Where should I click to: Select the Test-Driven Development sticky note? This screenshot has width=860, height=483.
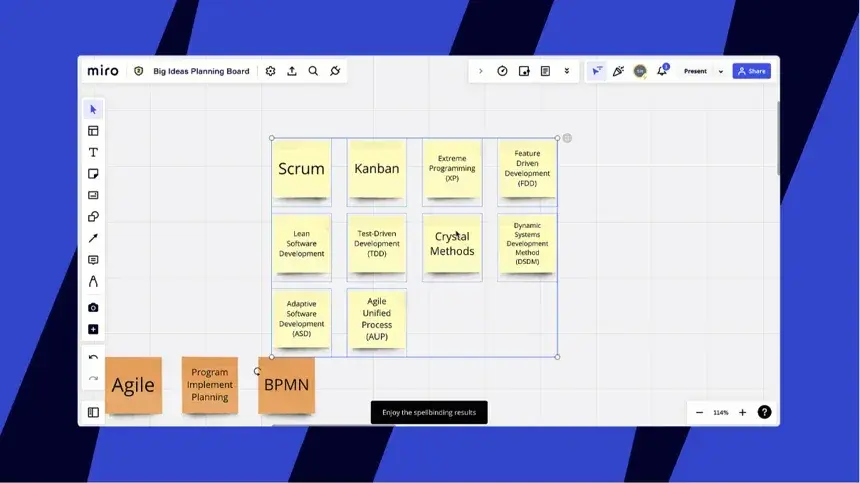click(x=377, y=244)
